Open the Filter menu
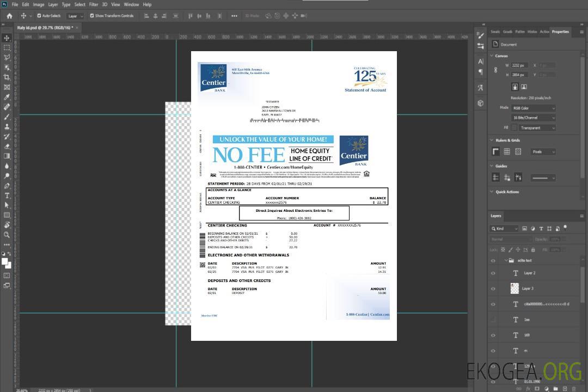This screenshot has height=392, width=588. 94,4
